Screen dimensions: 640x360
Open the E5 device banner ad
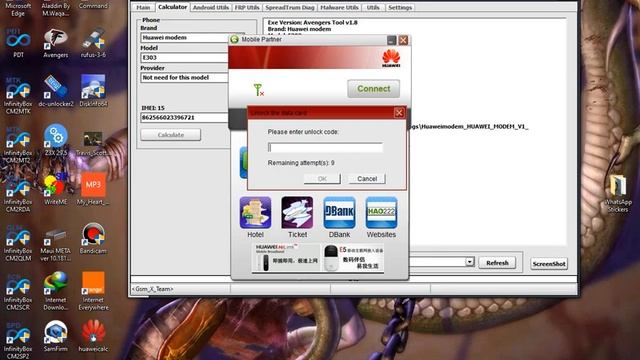353,258
